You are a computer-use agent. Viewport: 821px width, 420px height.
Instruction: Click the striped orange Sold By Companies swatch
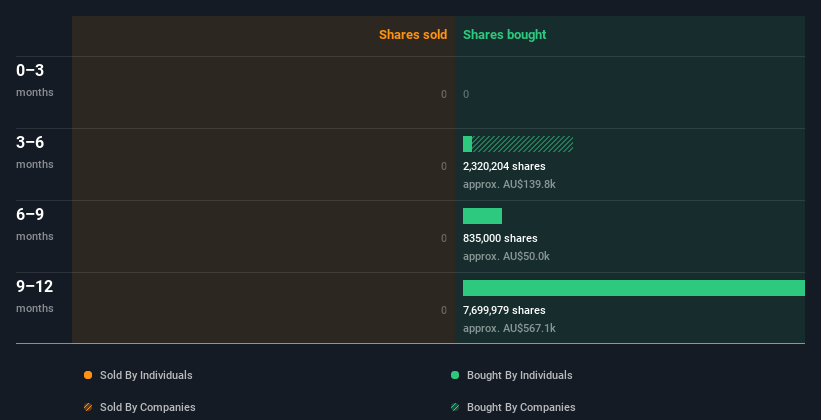(88, 407)
